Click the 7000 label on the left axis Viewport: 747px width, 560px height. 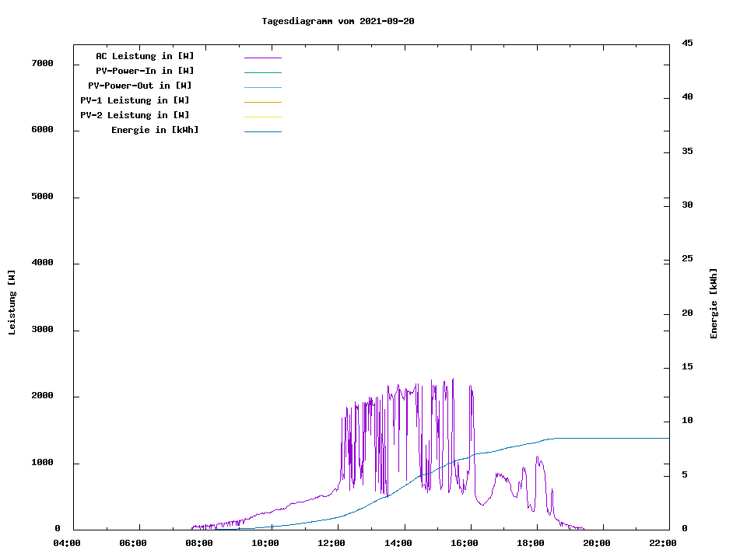point(41,63)
